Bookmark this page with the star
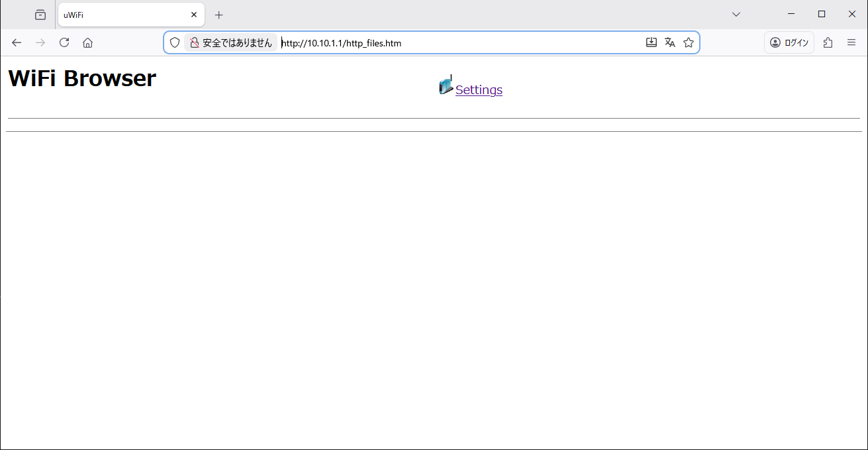The image size is (868, 450). tap(689, 42)
